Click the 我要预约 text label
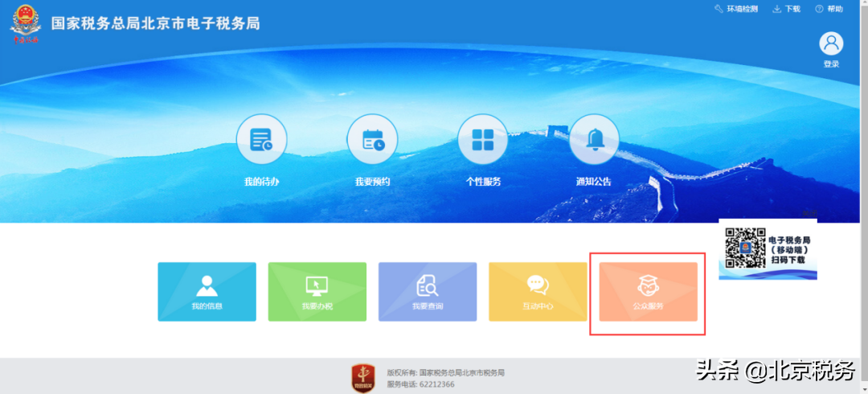This screenshot has height=394, width=868. point(373,182)
